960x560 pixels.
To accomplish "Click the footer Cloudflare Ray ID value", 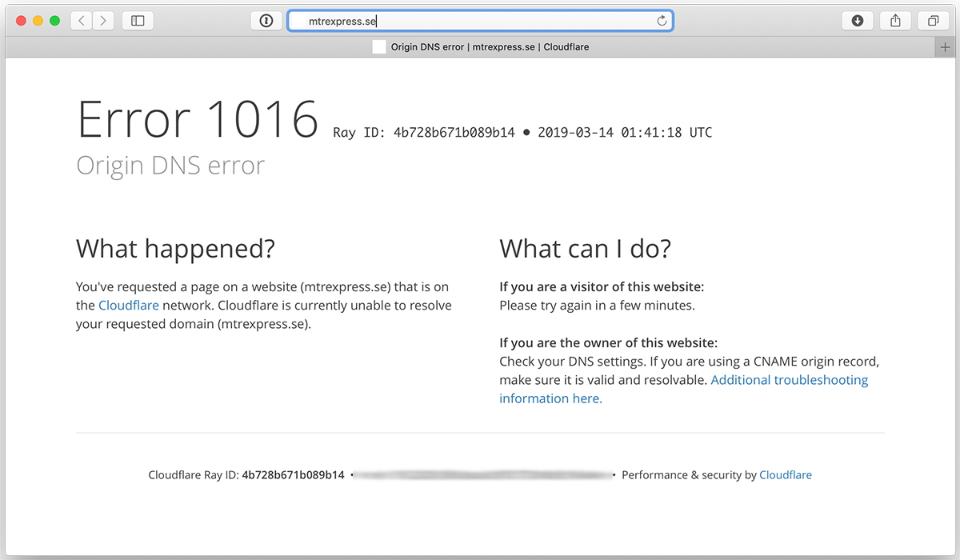I will (293, 474).
